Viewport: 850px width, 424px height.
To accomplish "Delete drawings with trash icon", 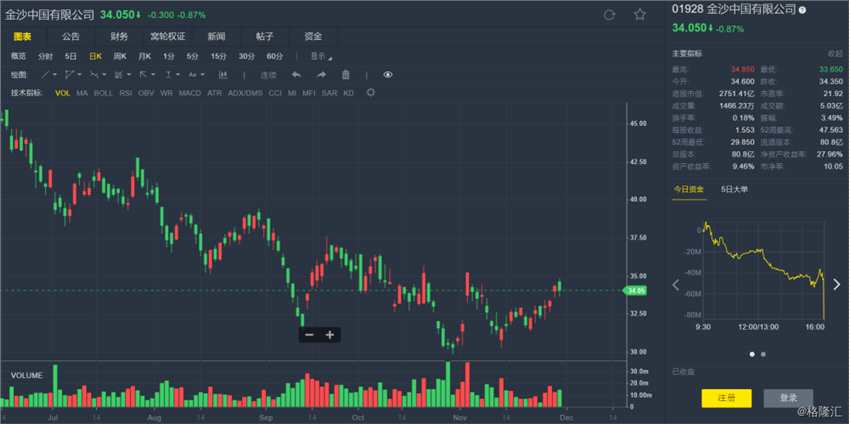I will pos(345,75).
